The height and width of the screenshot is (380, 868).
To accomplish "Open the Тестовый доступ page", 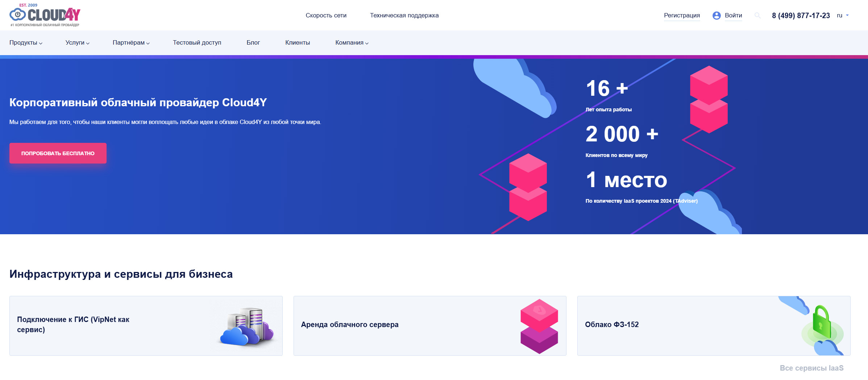I will point(197,42).
